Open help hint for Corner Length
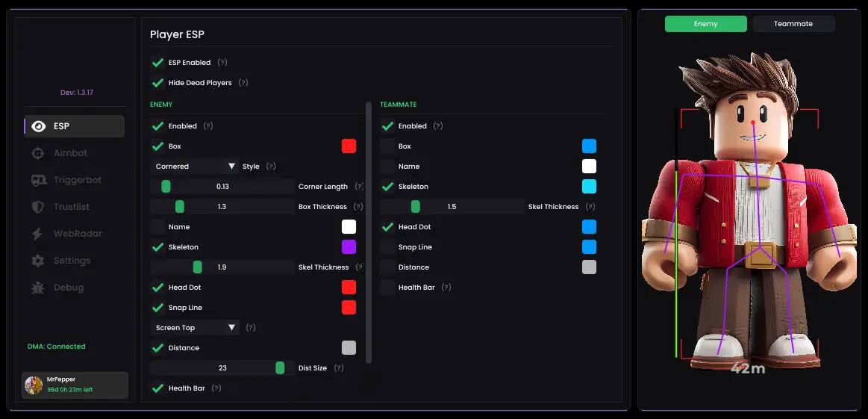The image size is (868, 419). (x=359, y=187)
